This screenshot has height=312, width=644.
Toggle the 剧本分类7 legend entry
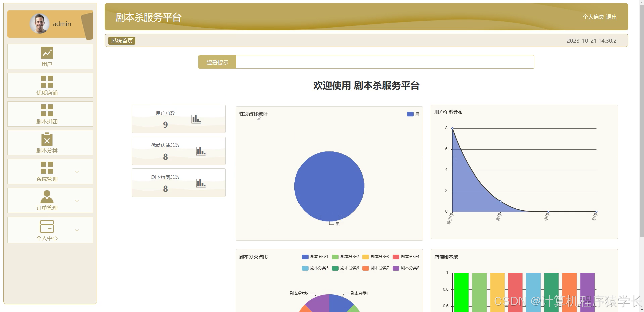pyautogui.click(x=375, y=268)
